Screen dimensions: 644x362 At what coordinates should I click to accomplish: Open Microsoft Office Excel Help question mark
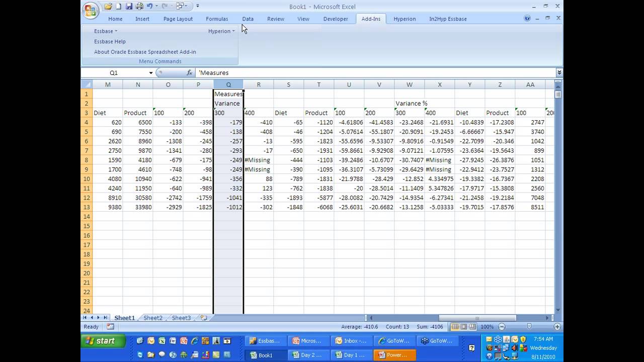tap(527, 18)
